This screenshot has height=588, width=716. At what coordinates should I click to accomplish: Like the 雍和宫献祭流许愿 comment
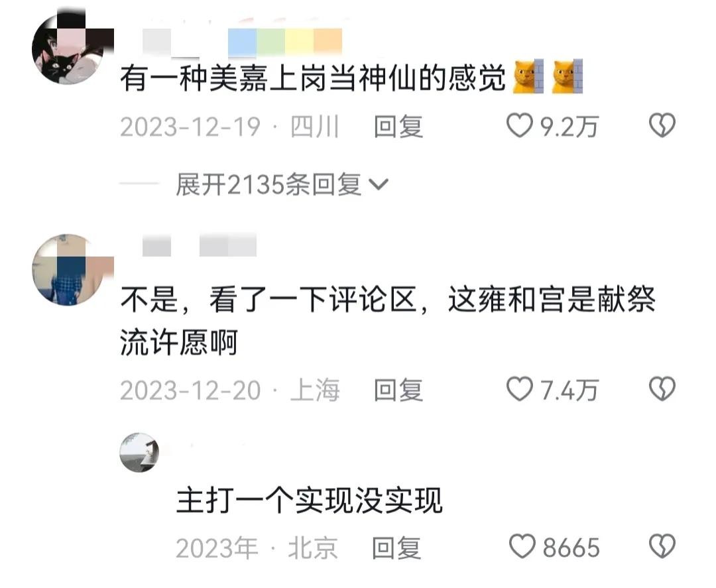(520, 389)
